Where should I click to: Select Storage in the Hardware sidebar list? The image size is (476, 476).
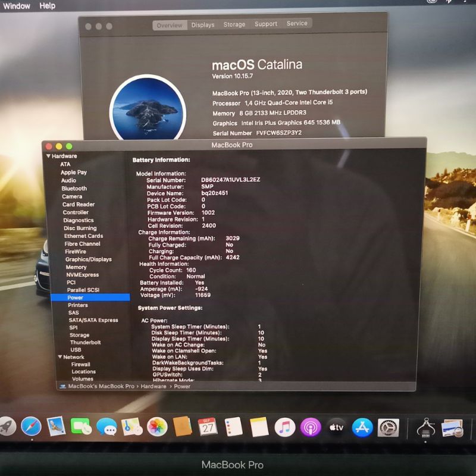pyautogui.click(x=80, y=335)
